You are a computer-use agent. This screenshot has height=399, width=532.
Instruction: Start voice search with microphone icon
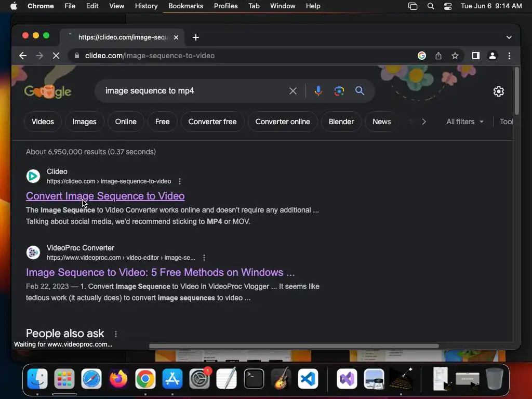pyautogui.click(x=318, y=91)
